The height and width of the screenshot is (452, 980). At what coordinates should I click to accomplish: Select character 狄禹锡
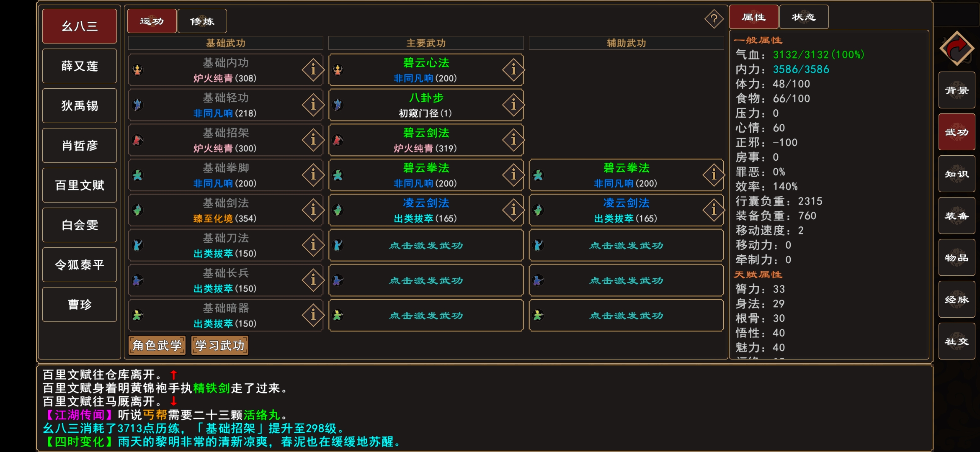80,106
